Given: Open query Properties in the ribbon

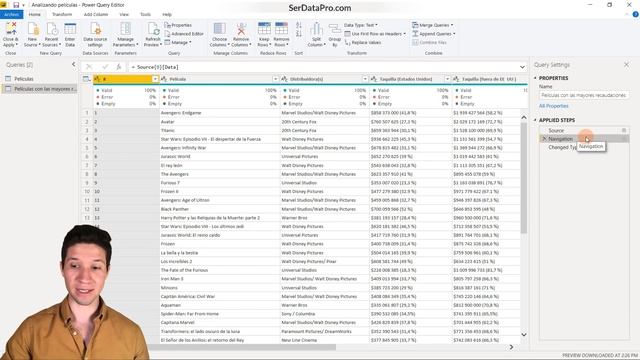Looking at the screenshot, I should click(x=178, y=25).
